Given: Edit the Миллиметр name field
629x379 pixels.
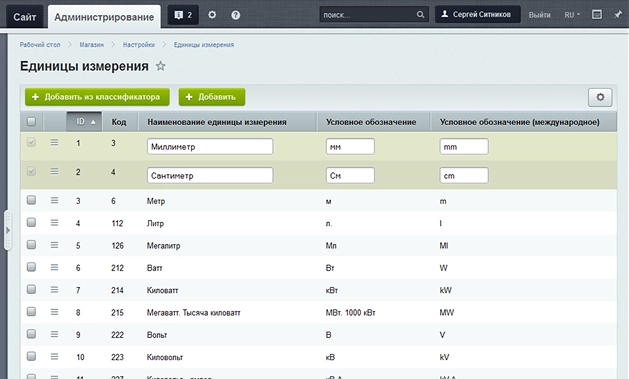Looking at the screenshot, I should pos(210,147).
